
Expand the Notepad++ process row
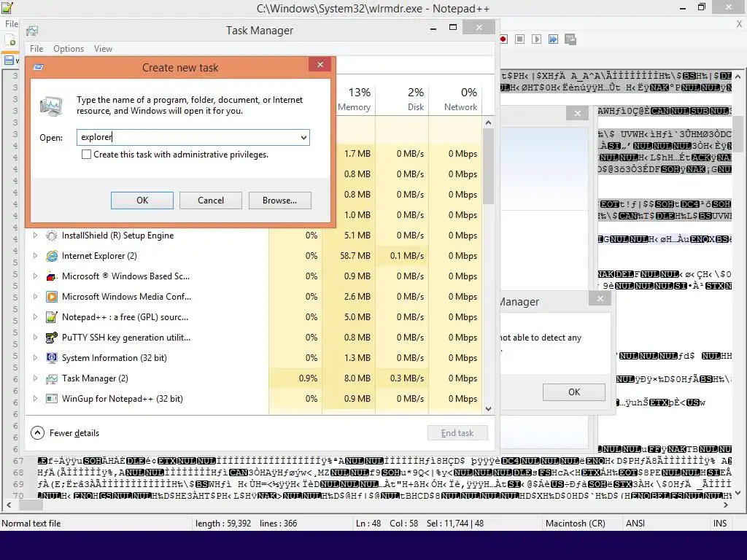(35, 317)
